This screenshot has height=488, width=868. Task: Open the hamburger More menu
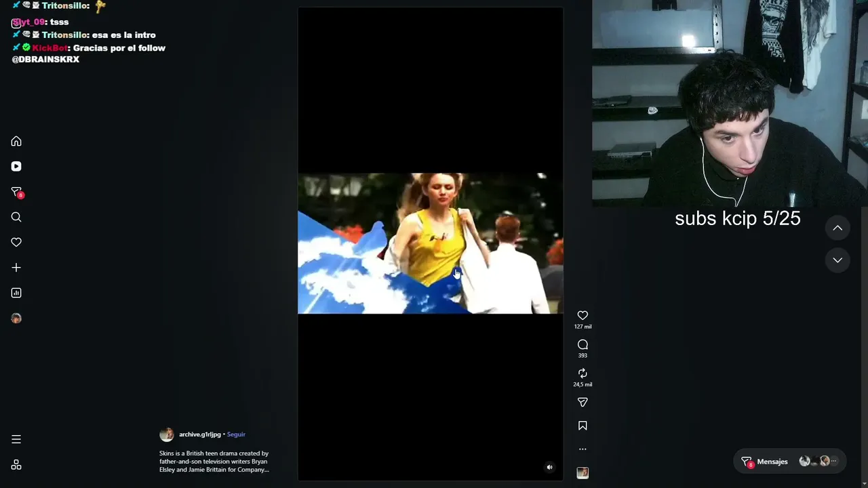(x=16, y=439)
